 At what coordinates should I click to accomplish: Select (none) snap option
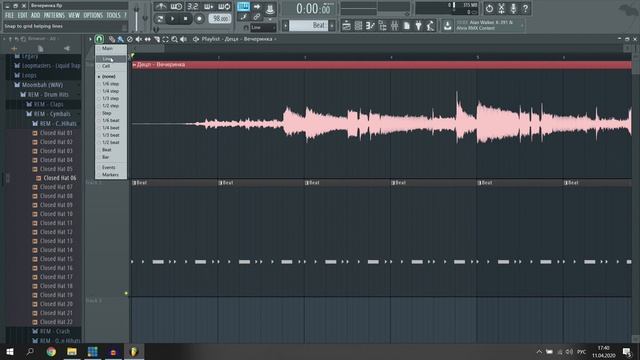pyautogui.click(x=109, y=76)
